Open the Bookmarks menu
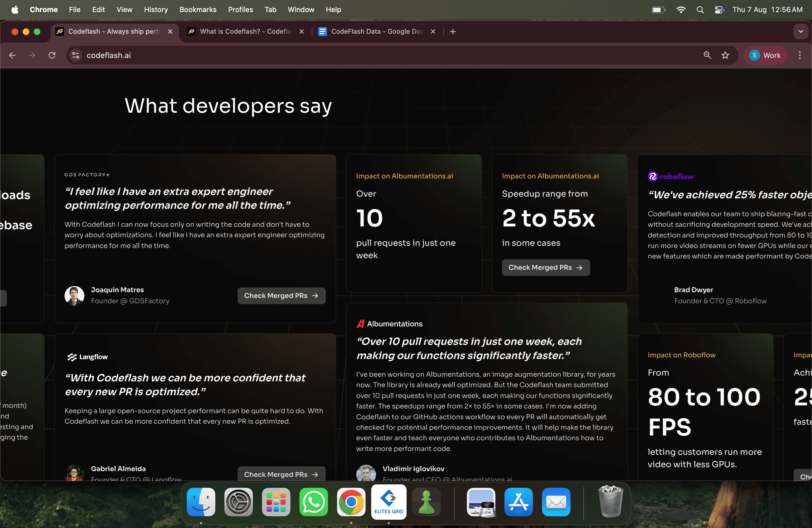This screenshot has width=812, height=528. (x=198, y=10)
